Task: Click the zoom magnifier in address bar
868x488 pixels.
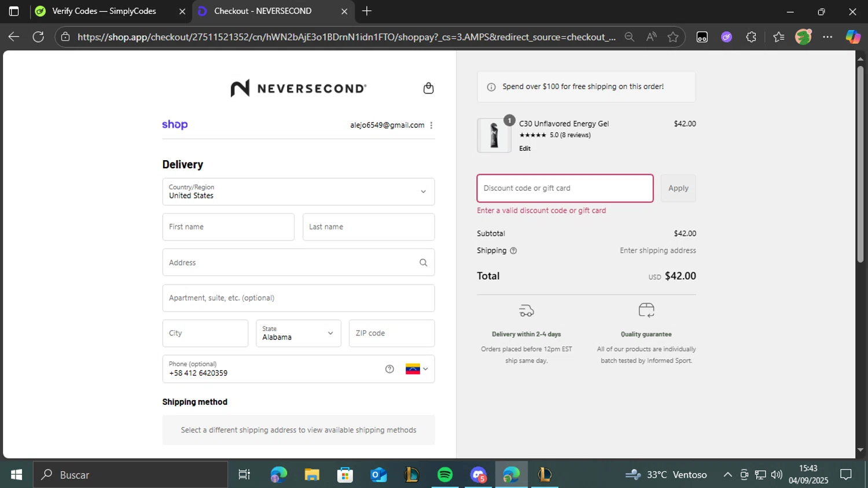Action: 630,36
